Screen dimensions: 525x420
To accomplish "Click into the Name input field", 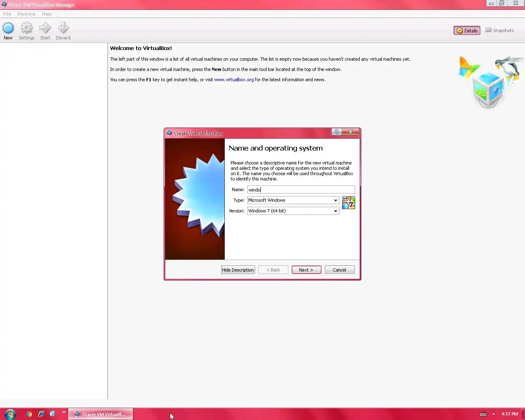I will pyautogui.click(x=301, y=189).
